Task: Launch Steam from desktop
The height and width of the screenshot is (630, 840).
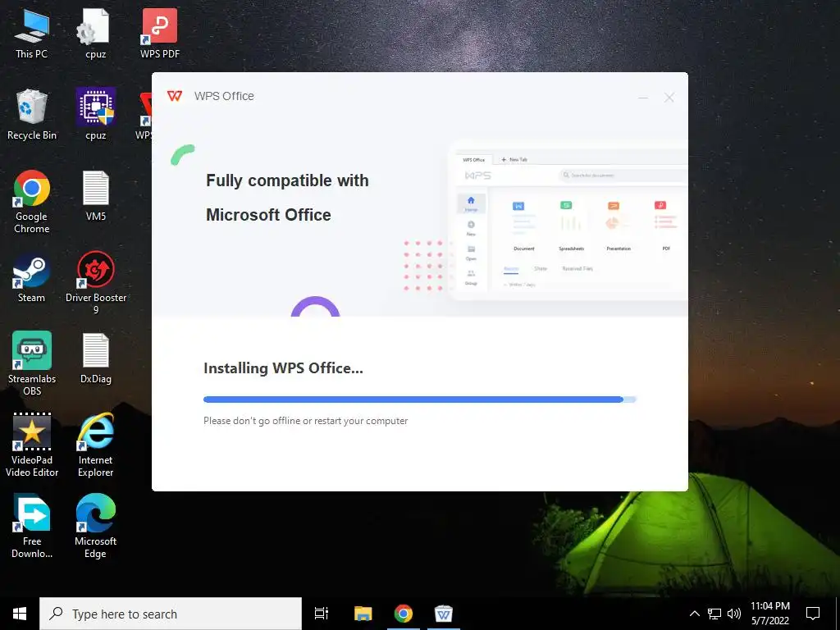Action: (x=32, y=277)
